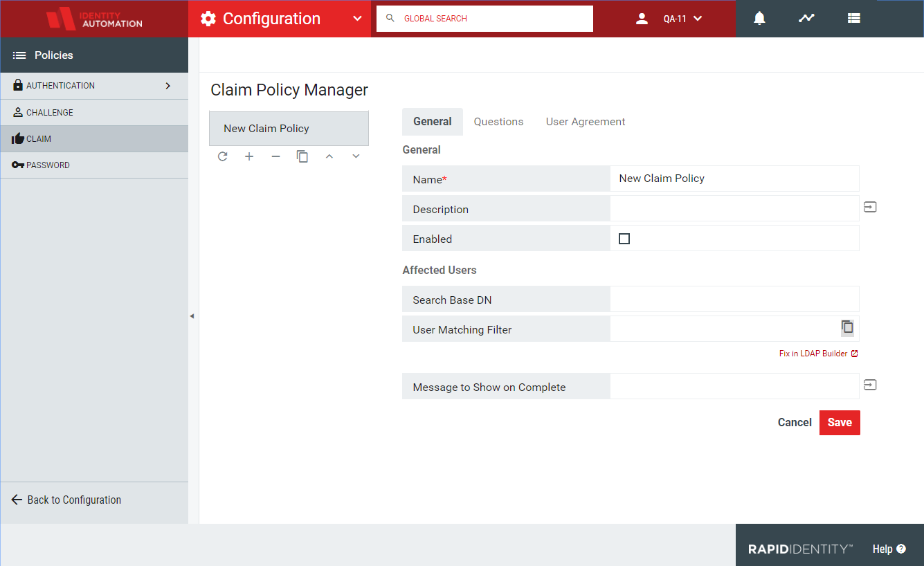Click the Description input field

734,208
